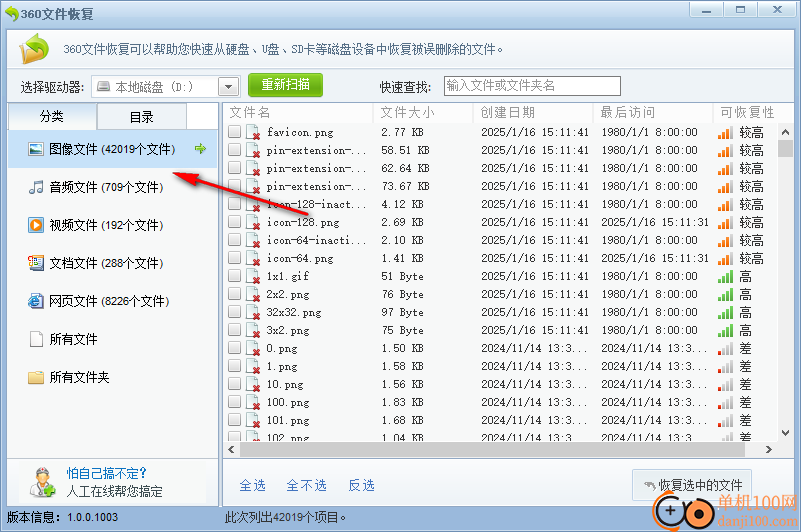Click the green arrow beside 图像文件
The height and width of the screenshot is (532, 801).
click(x=200, y=149)
